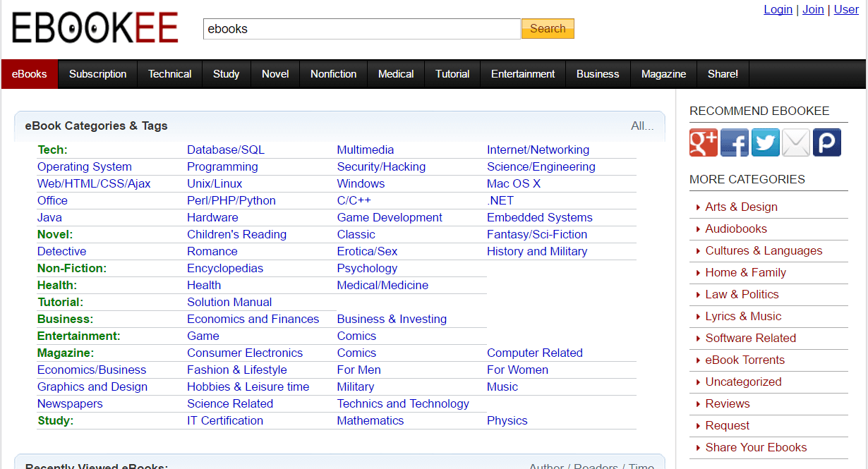Open Cultures & Languages sidebar category
868x469 pixels.
tap(764, 250)
